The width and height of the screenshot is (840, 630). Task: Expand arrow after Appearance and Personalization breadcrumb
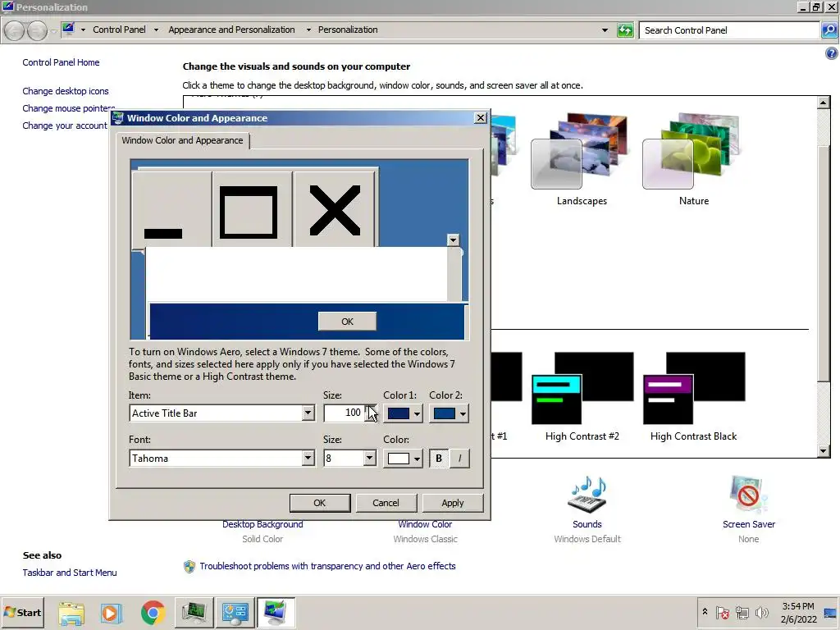pos(308,30)
